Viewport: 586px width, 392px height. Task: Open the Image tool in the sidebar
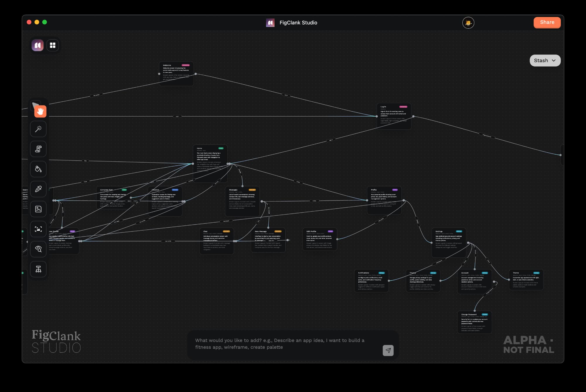38,209
